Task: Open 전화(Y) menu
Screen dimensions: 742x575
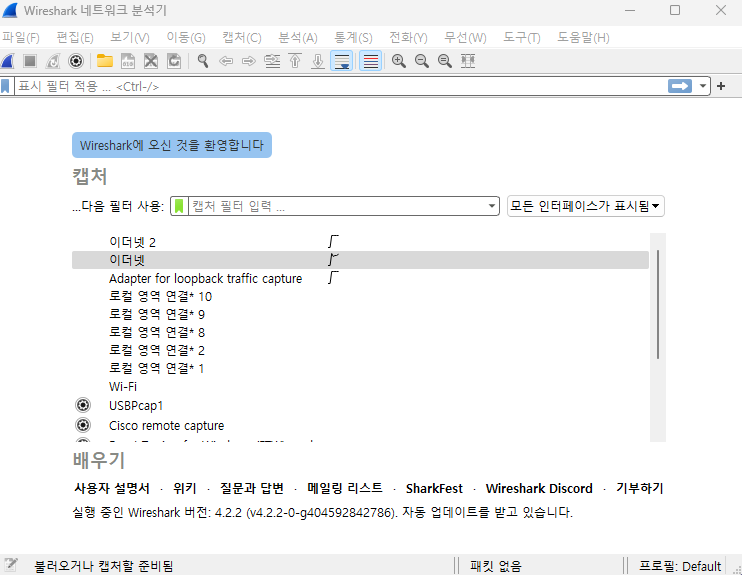Action: point(408,37)
